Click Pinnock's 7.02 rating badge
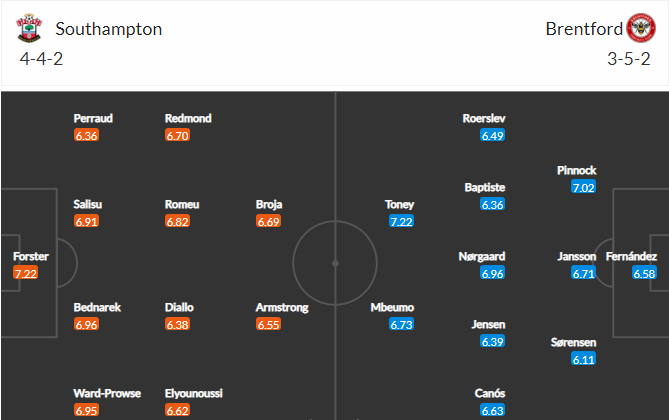The image size is (669, 420). [x=583, y=187]
